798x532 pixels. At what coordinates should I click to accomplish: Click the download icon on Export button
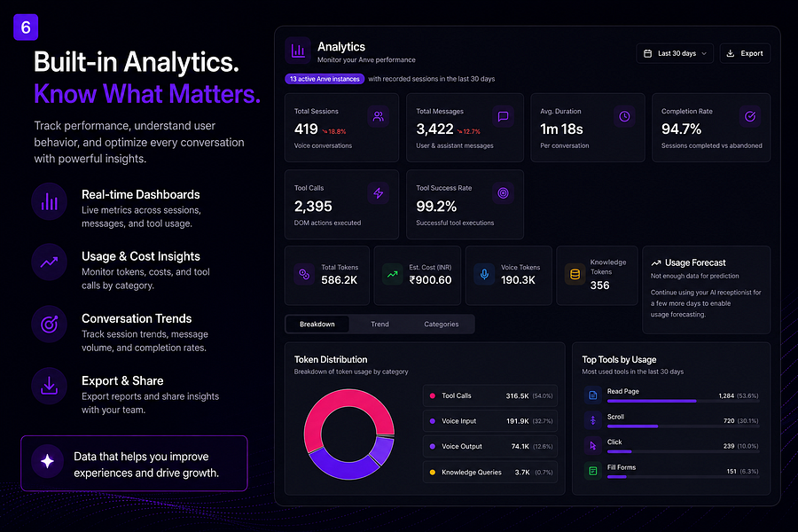tap(731, 53)
